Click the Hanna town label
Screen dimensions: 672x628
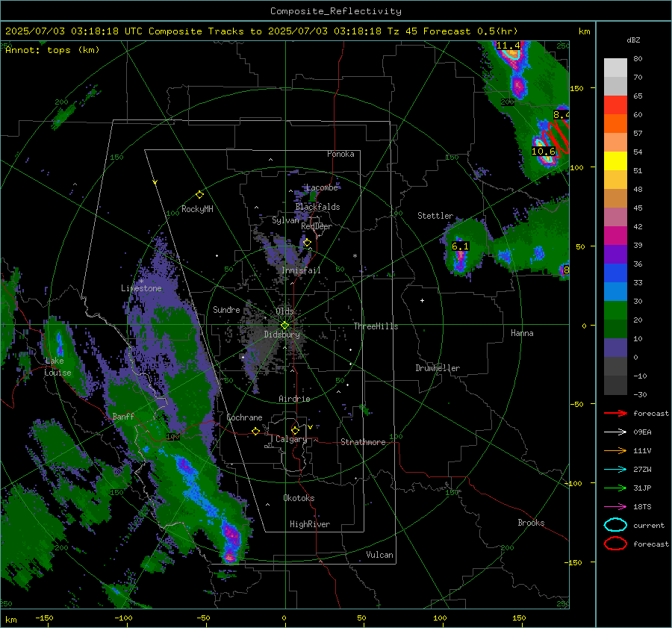(522, 333)
